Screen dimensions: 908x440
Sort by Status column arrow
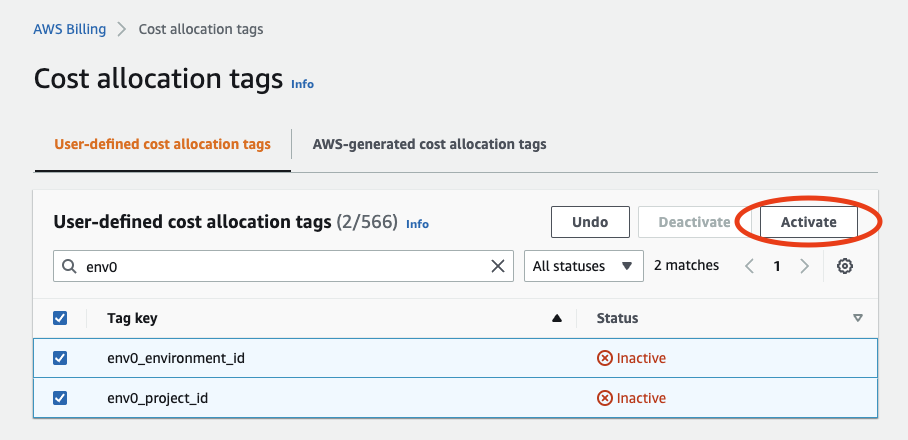point(857,318)
